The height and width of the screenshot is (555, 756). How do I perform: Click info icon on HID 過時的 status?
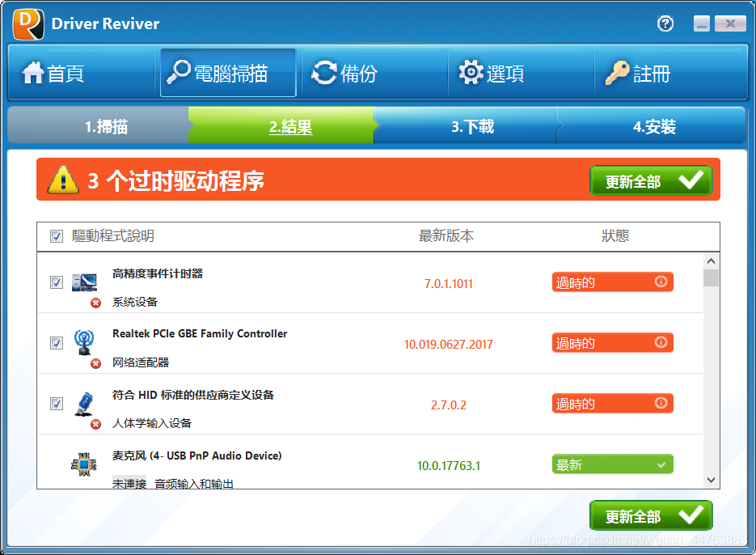coord(661,402)
